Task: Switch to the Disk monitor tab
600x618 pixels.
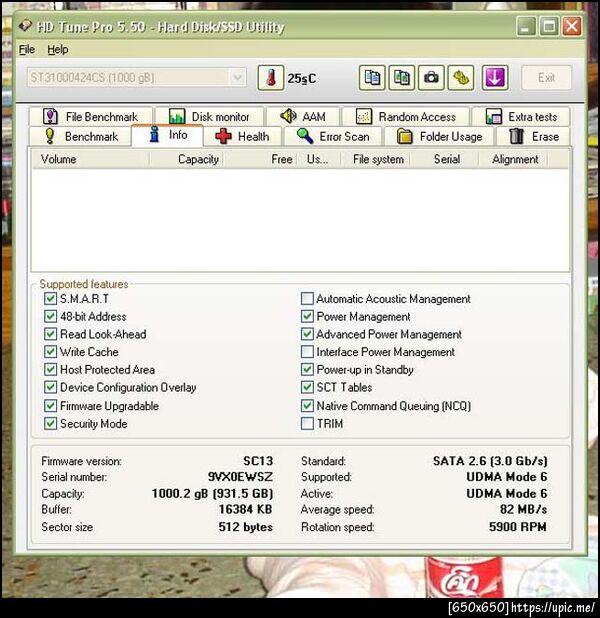Action: tap(209, 117)
